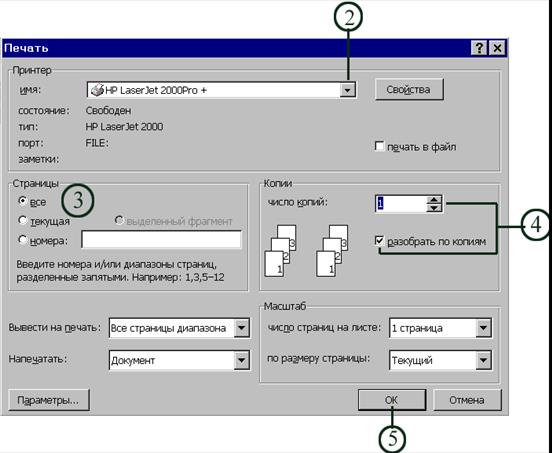Screen dimensions: 552x453
Task: Select the все pages radio button
Action: click(x=23, y=201)
